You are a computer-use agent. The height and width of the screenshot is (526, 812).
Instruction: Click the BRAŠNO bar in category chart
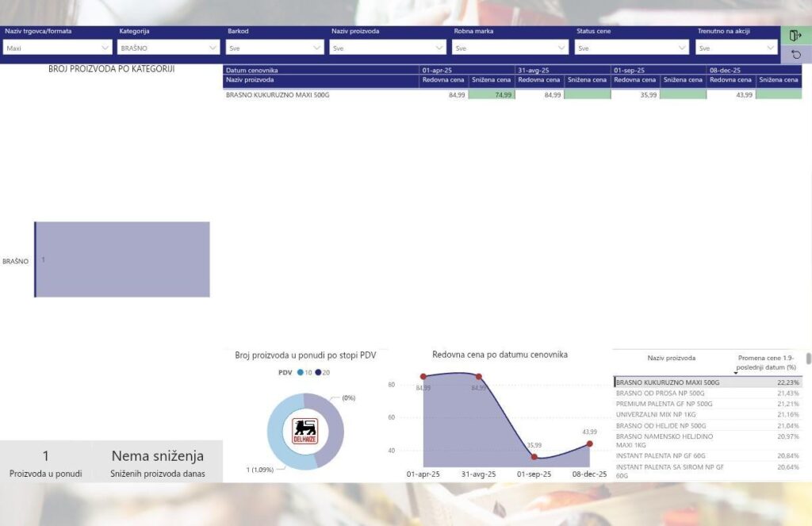click(123, 259)
